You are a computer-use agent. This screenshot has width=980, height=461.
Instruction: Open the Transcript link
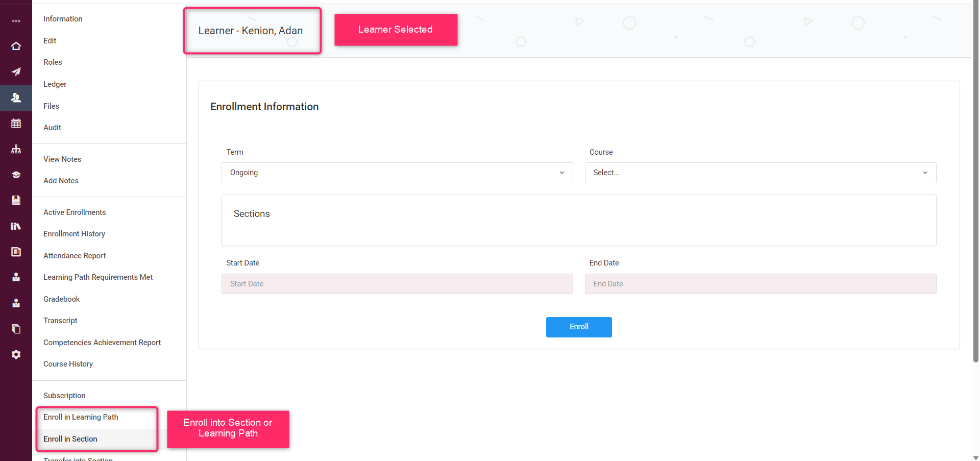tap(60, 321)
